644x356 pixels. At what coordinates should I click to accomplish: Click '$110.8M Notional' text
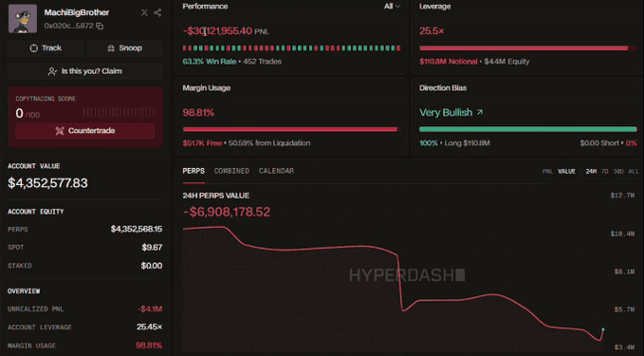[448, 62]
